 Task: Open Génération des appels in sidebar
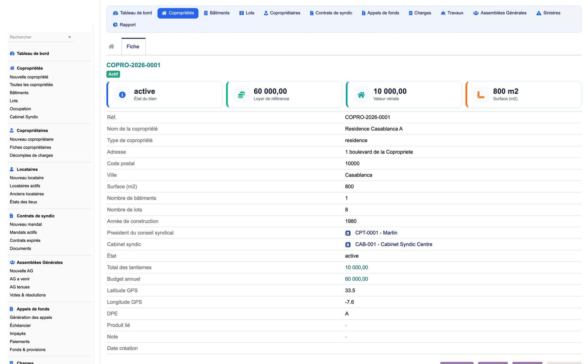click(x=31, y=317)
